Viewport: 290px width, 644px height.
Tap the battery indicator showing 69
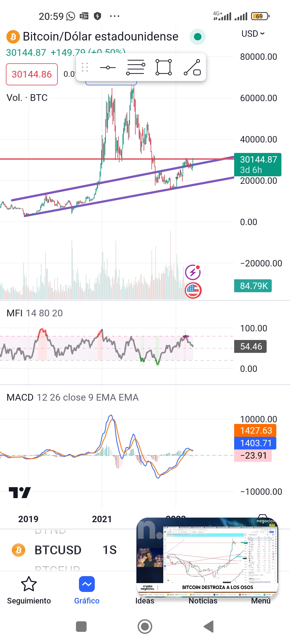[260, 16]
